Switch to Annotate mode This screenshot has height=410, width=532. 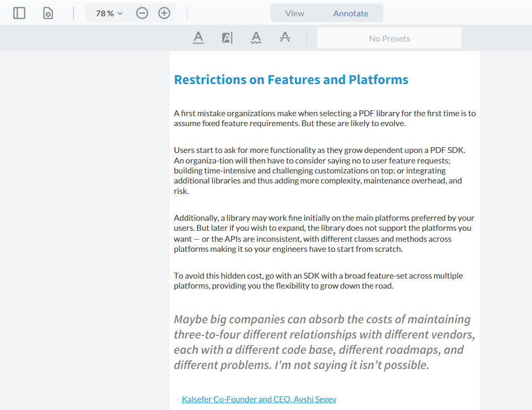(x=350, y=13)
